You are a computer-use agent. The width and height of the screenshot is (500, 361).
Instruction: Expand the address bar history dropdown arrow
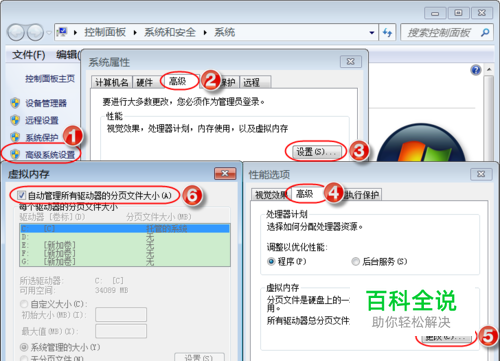coord(372,33)
